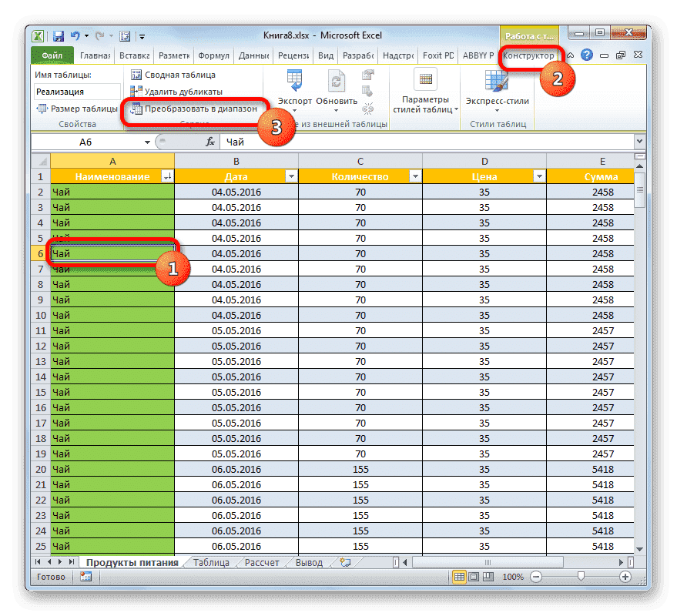The image size is (677, 616).
Task: Open the Name Box dropdown showing А6
Action: click(146, 142)
